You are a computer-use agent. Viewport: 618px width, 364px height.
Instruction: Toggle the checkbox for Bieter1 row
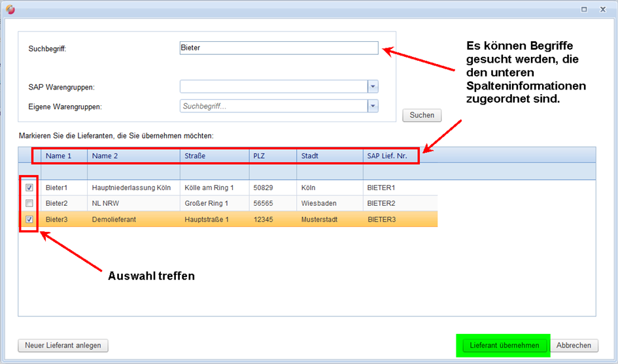click(29, 188)
